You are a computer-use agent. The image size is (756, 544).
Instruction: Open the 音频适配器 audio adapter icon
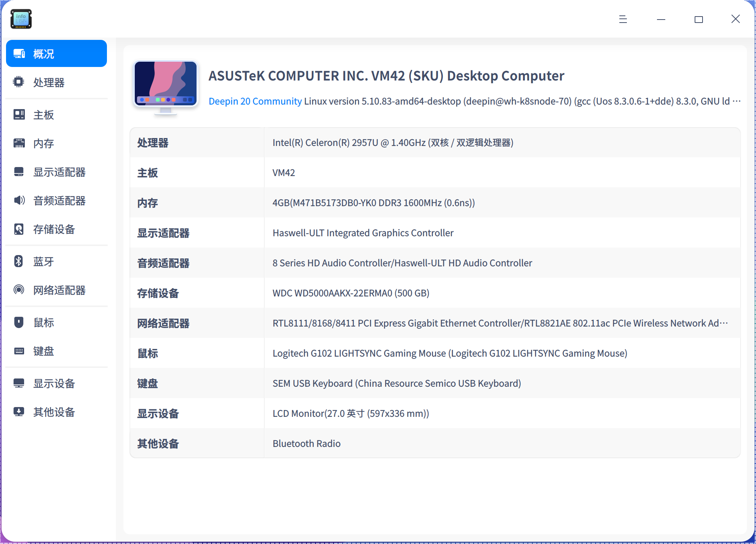click(x=19, y=201)
